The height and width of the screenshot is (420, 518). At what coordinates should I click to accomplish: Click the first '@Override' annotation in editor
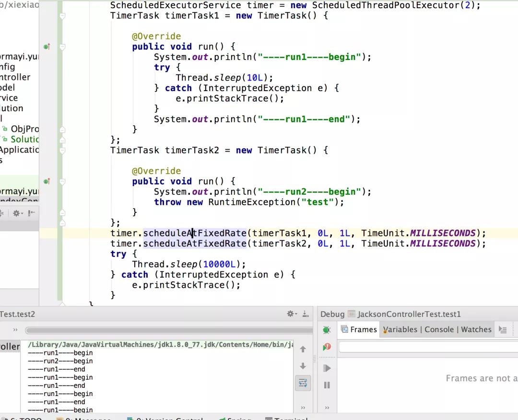156,36
